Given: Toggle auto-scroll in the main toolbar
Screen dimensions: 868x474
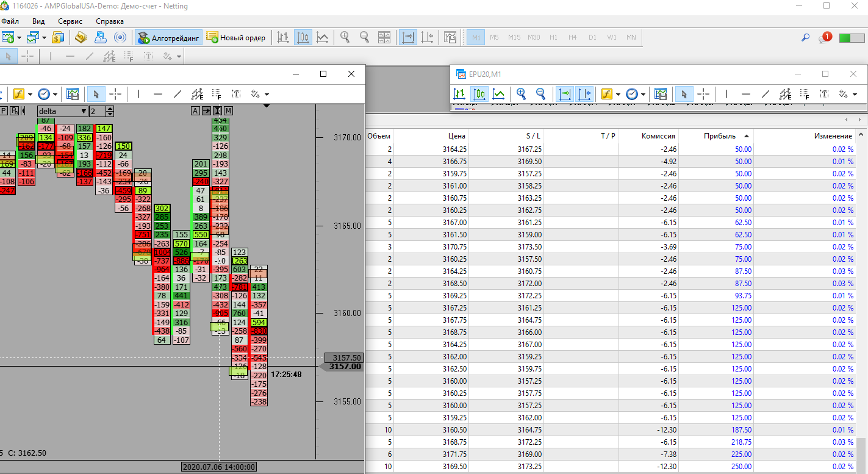Looking at the screenshot, I should [407, 38].
